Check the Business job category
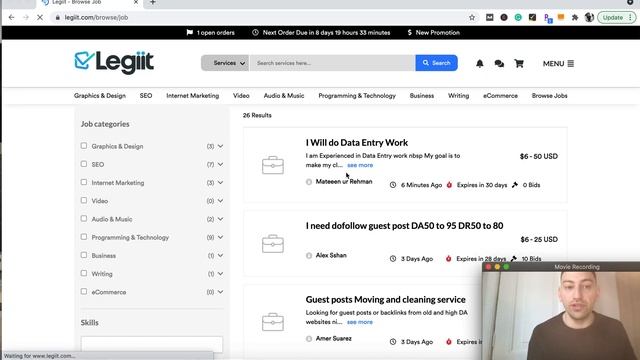The width and height of the screenshot is (640, 360). pos(84,255)
